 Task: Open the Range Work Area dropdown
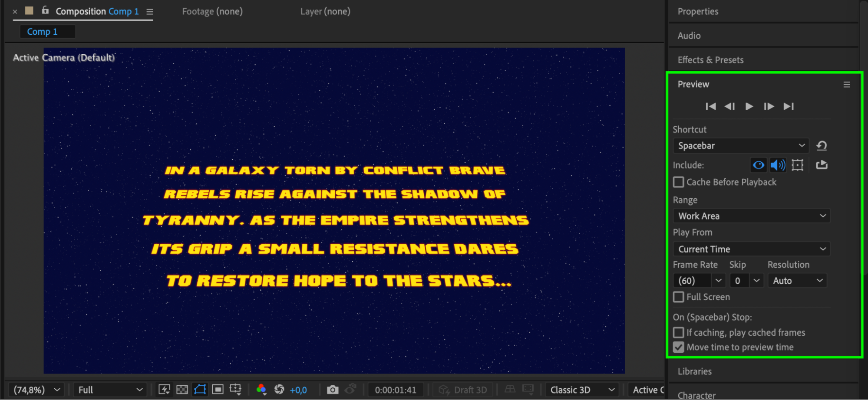coord(751,216)
